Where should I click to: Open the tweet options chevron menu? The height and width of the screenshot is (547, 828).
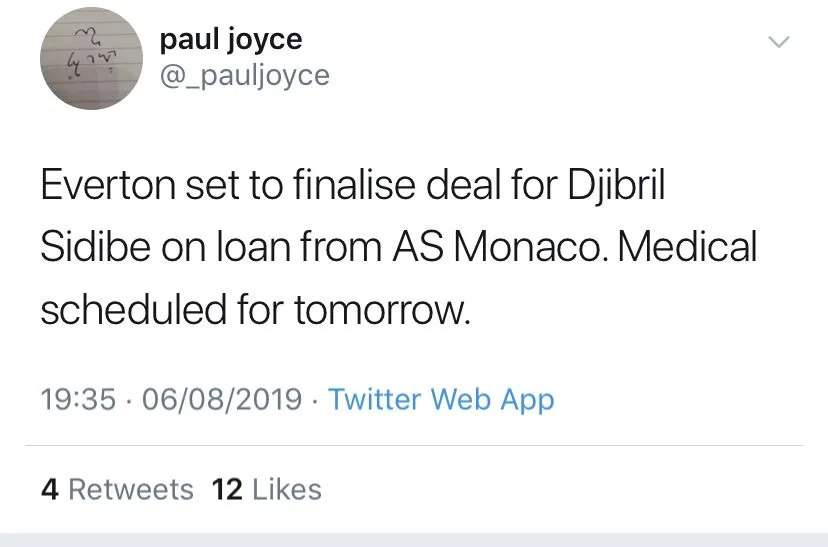pyautogui.click(x=778, y=42)
